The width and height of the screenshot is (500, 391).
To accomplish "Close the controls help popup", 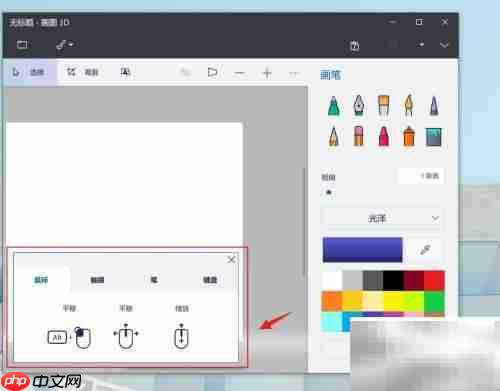I will coord(231,260).
